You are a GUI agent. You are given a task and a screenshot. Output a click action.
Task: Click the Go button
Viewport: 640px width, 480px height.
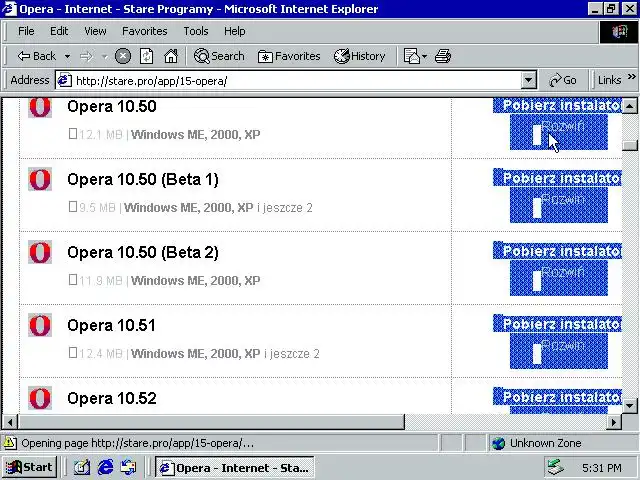pyautogui.click(x=563, y=80)
